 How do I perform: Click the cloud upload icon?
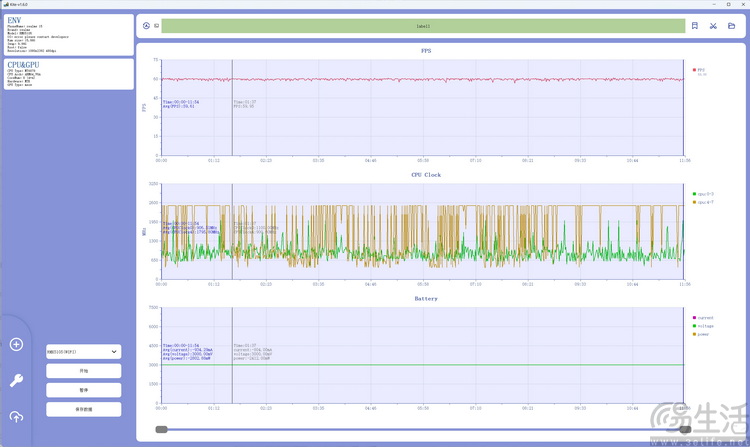click(16, 416)
